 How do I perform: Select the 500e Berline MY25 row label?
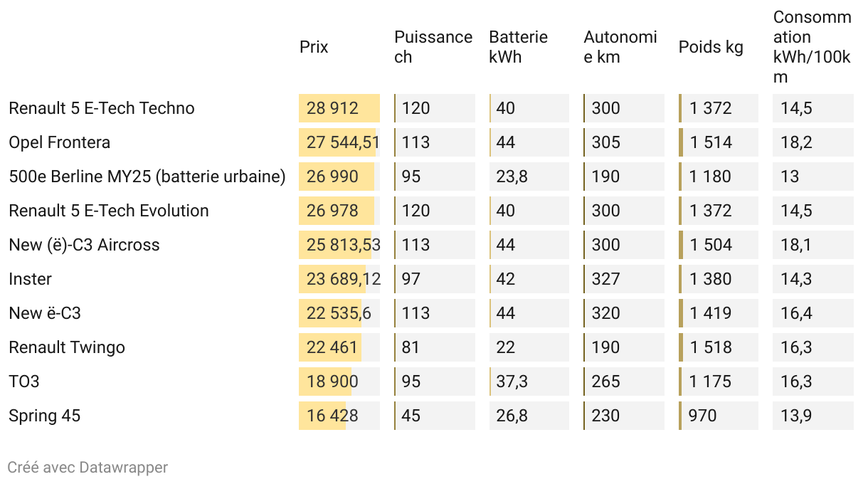click(147, 177)
